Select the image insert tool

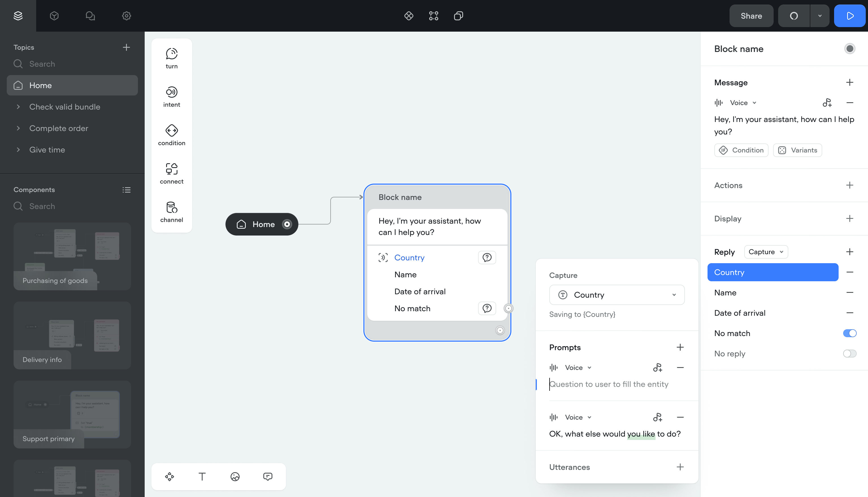tap(235, 476)
